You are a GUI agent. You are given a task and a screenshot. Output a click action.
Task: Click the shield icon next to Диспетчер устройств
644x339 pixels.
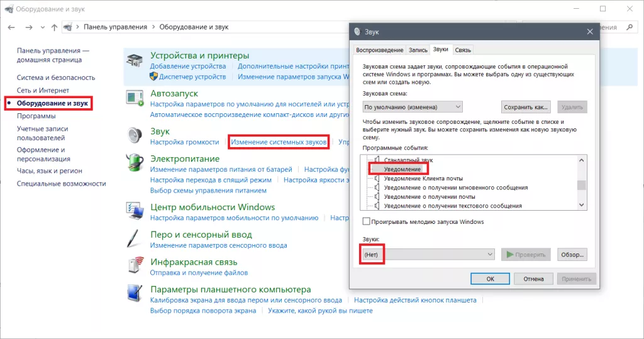153,77
